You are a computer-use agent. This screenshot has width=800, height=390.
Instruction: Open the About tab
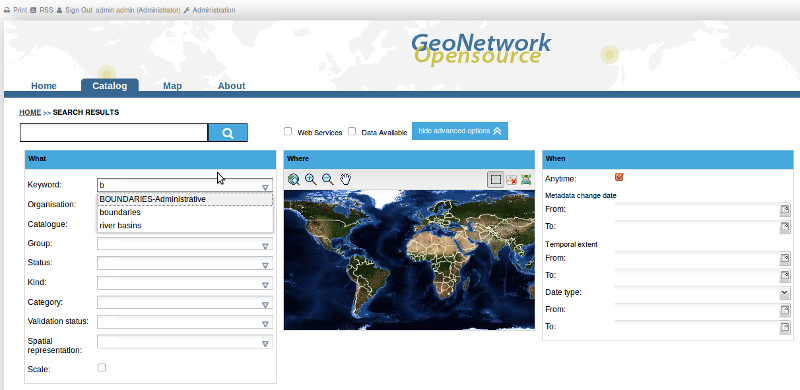[x=232, y=86]
